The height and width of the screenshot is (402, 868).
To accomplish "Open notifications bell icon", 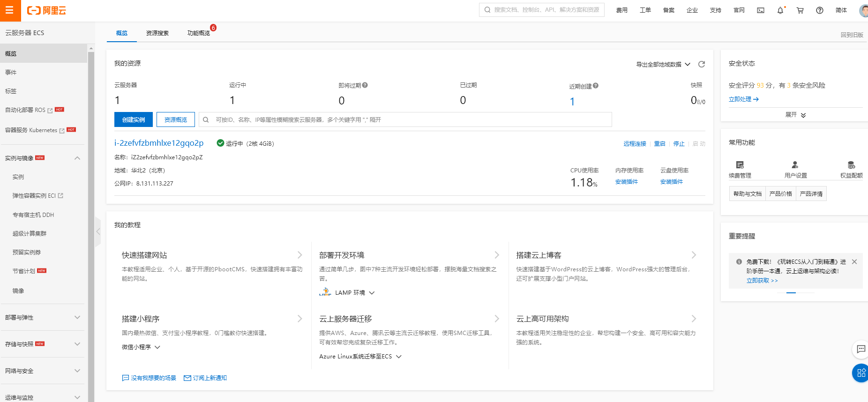I will pos(780,10).
